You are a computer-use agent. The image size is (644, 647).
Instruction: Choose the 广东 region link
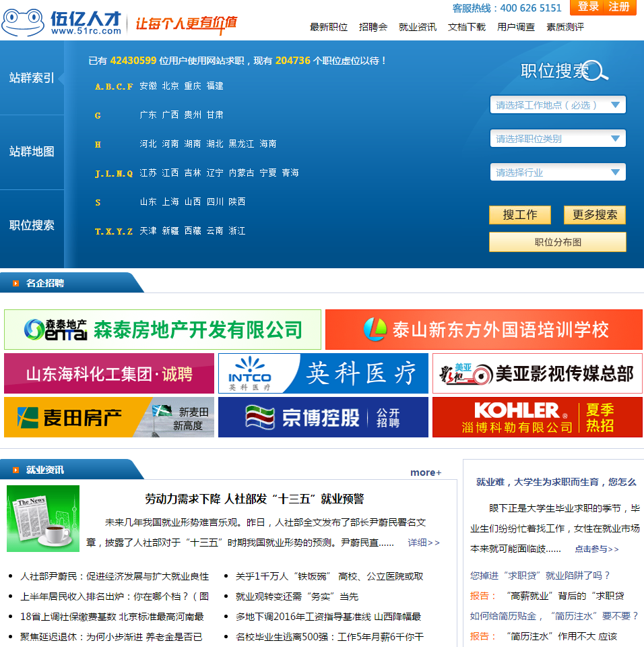(x=148, y=115)
